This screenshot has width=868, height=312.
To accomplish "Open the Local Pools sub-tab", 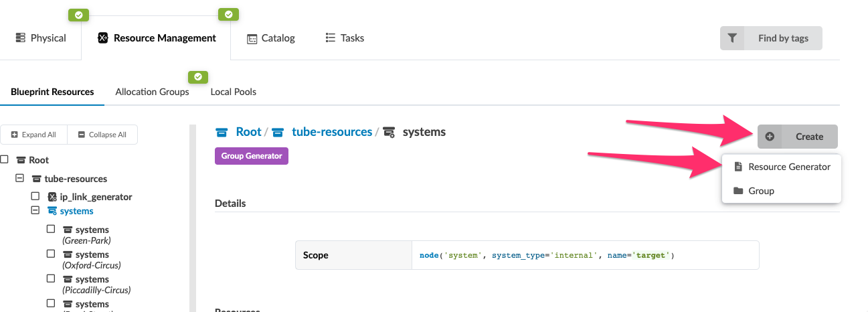I will tap(233, 92).
